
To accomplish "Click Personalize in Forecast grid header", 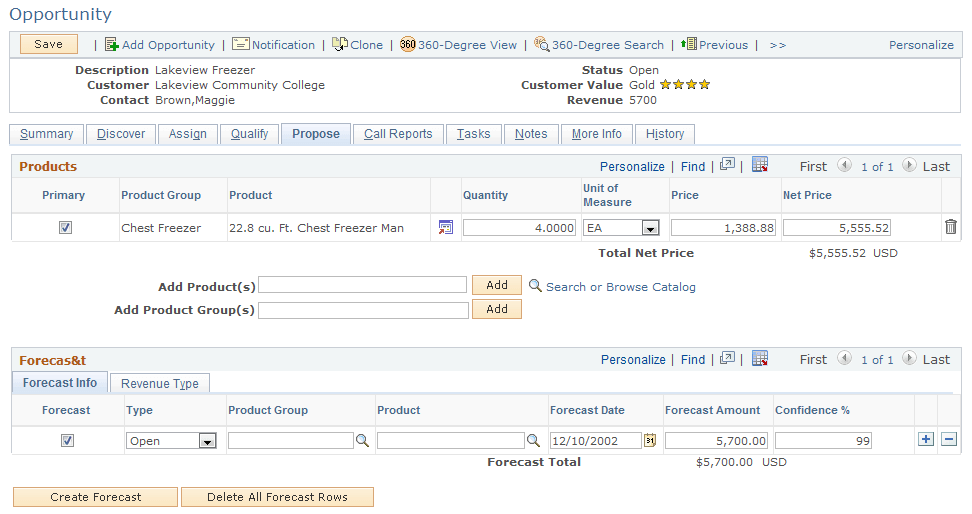I will (633, 360).
